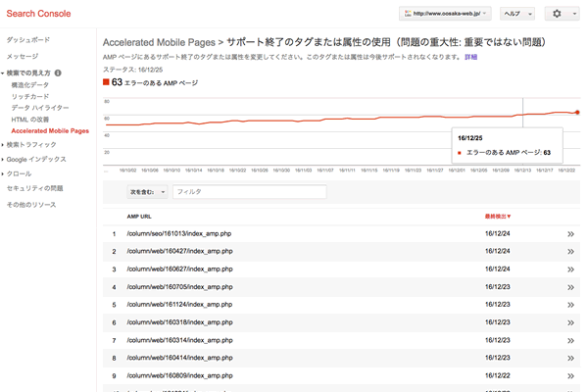Open /column/web/160627/index_amp.php URL

click(x=179, y=269)
